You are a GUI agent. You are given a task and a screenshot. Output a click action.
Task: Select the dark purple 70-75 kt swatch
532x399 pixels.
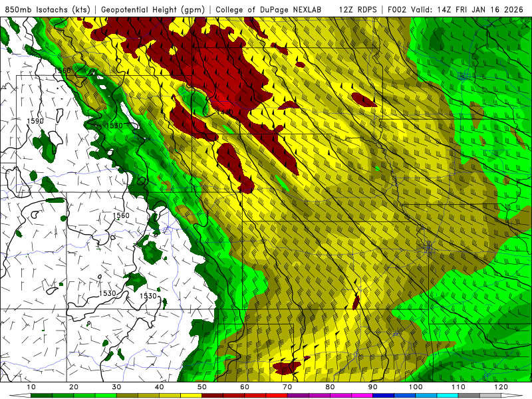298,396
